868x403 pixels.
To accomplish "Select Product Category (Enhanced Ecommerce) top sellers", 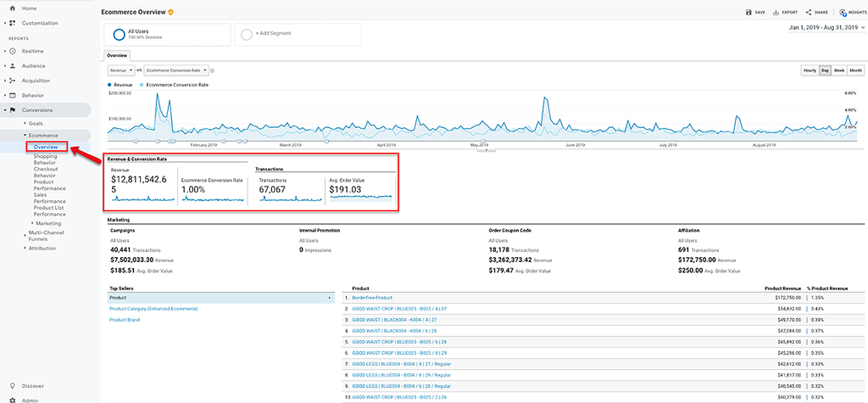I will click(x=153, y=309).
